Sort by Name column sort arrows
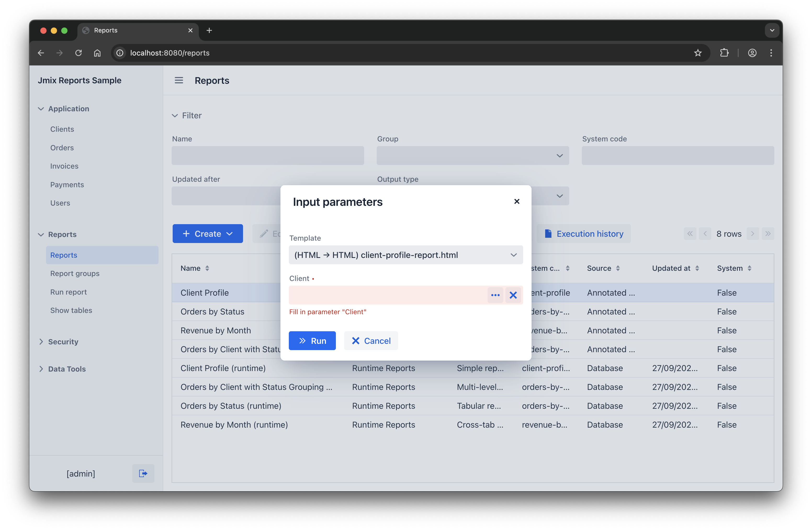 pyautogui.click(x=207, y=268)
